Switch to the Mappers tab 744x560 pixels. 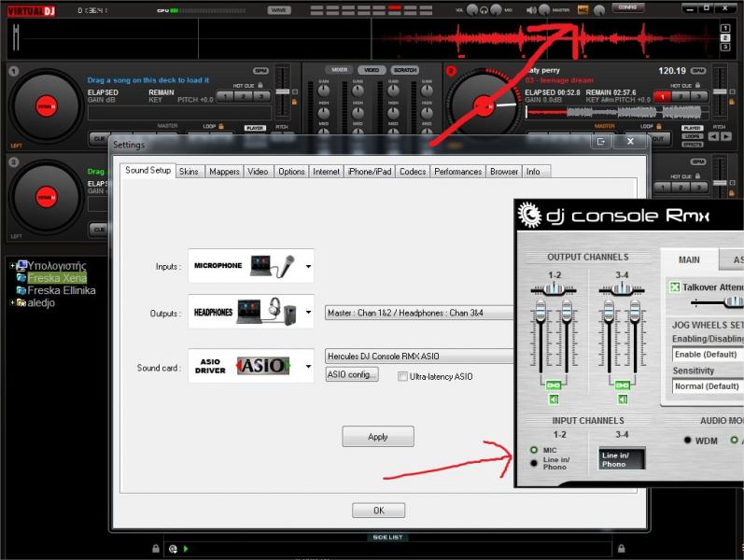tap(224, 172)
